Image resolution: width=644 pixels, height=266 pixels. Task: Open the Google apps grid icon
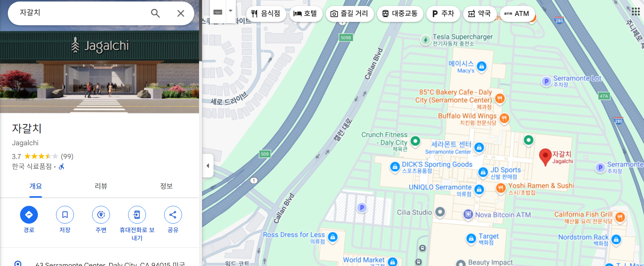[x=636, y=12]
